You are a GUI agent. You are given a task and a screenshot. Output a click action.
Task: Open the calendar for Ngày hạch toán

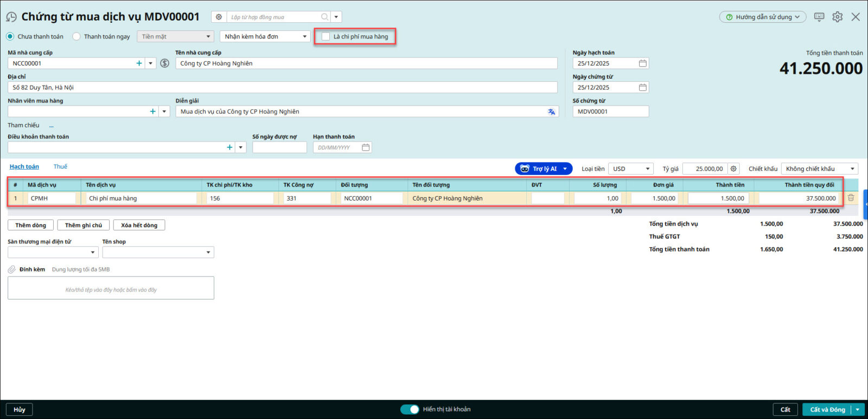[642, 63]
